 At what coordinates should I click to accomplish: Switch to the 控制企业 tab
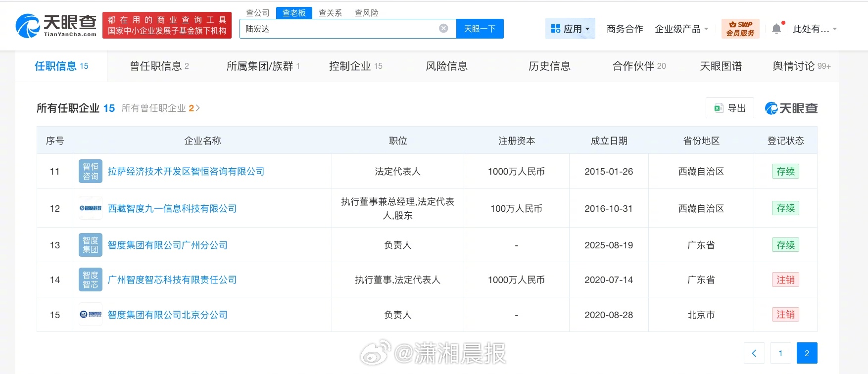tap(355, 66)
